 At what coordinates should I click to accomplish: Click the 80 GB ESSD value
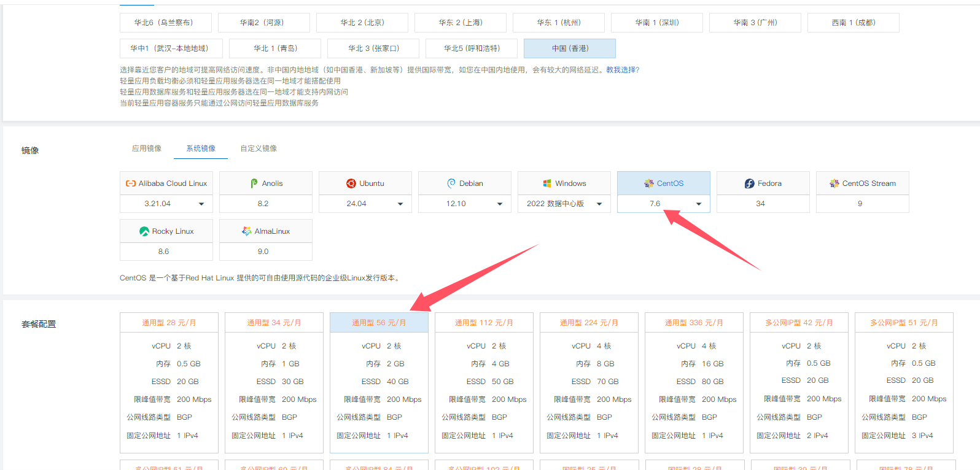pyautogui.click(x=713, y=382)
